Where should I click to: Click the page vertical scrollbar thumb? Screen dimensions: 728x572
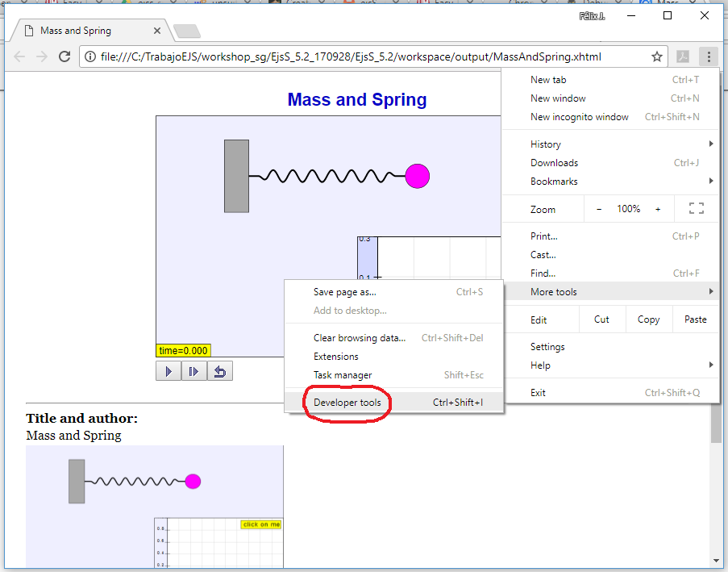[x=716, y=423]
